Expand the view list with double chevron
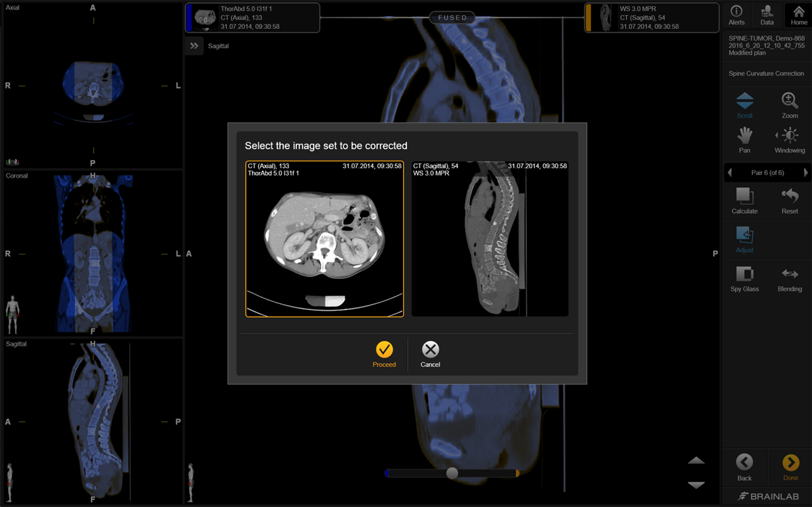 (x=194, y=46)
